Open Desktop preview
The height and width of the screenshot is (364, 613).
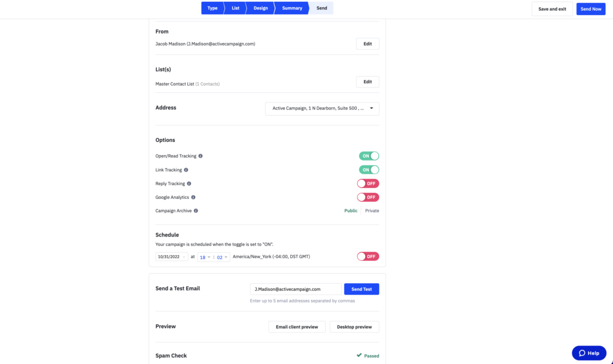(354, 327)
